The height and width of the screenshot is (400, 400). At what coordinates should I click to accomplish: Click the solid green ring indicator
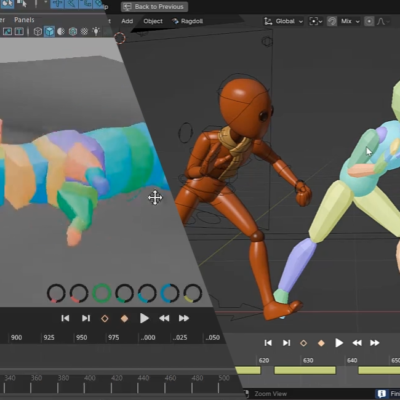[102, 293]
